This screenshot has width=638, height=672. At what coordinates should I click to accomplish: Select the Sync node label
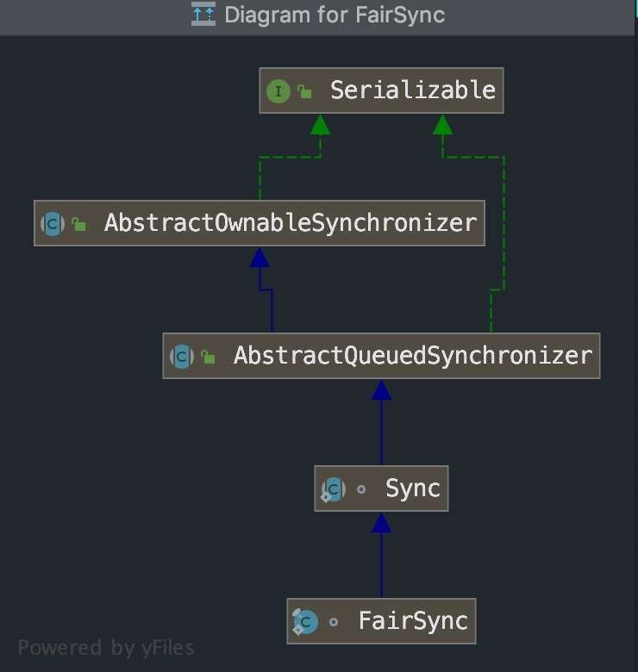(x=412, y=488)
